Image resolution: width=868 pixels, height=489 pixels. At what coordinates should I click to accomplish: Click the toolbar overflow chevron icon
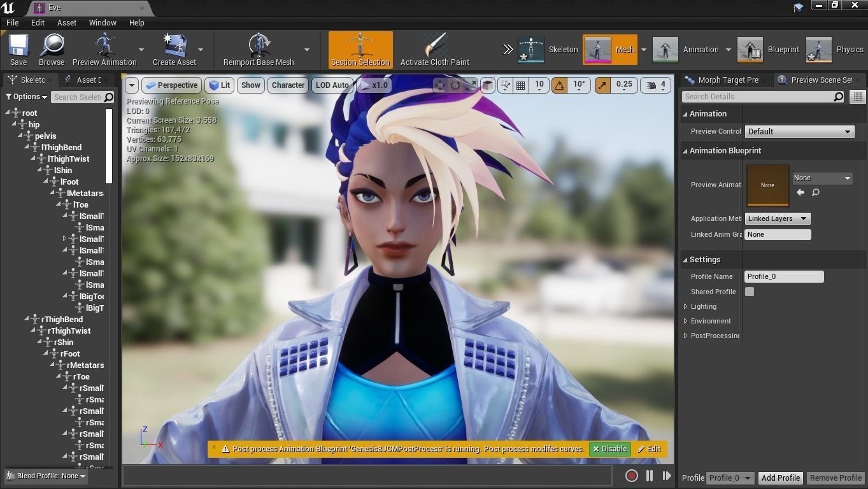click(508, 50)
